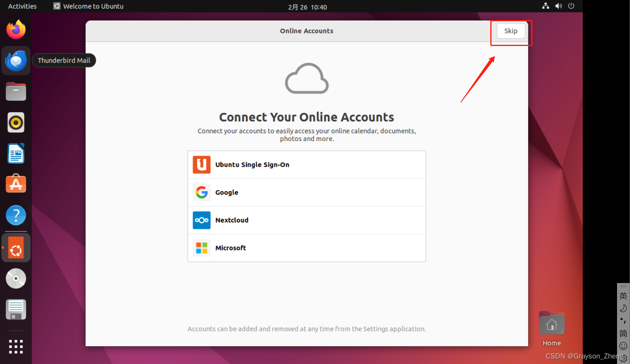The height and width of the screenshot is (364, 630).
Task: Click the Skip button
Action: point(510,31)
